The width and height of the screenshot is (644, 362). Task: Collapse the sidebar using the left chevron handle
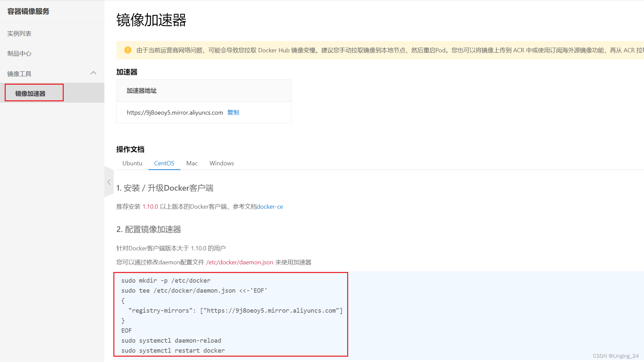(x=109, y=182)
